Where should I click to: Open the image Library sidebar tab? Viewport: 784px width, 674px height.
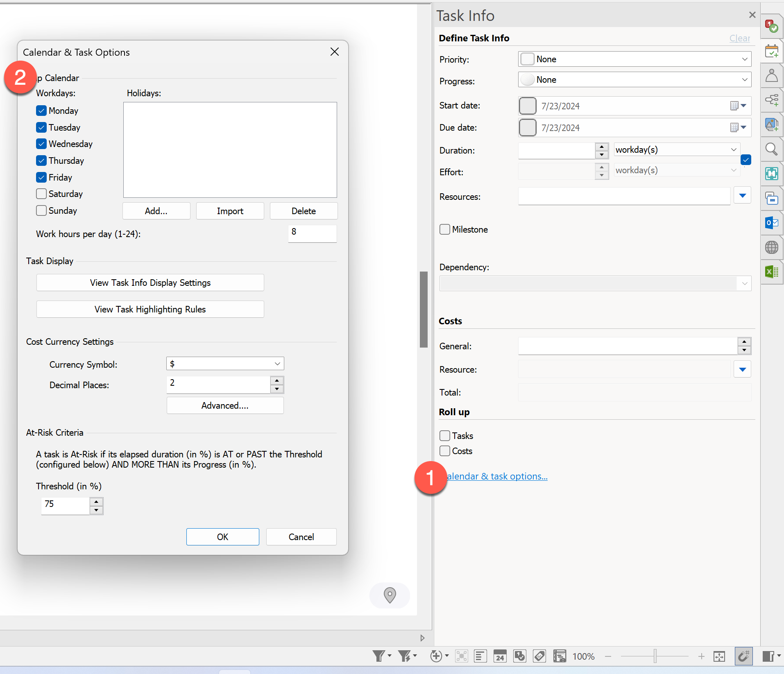(772, 124)
